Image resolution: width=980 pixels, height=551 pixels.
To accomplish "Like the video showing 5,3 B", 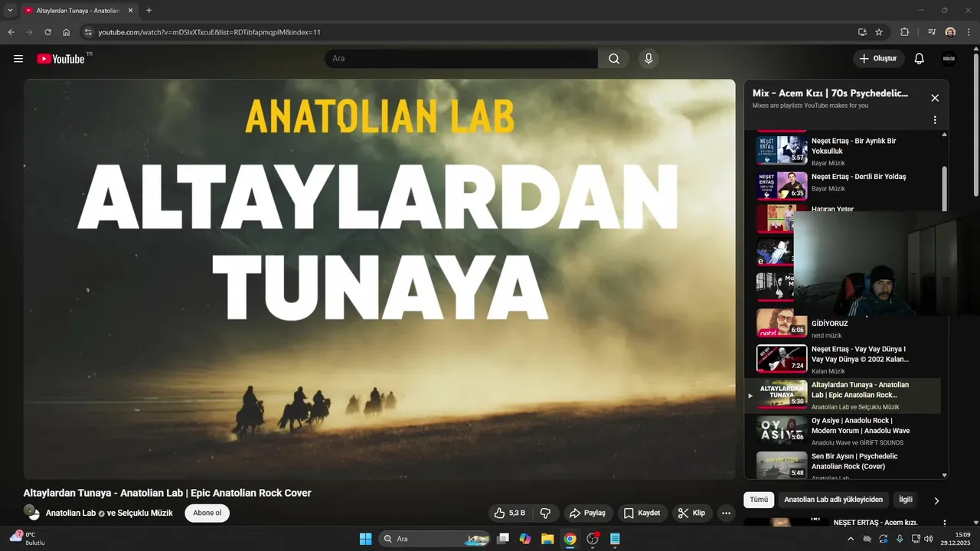I will pyautogui.click(x=510, y=513).
